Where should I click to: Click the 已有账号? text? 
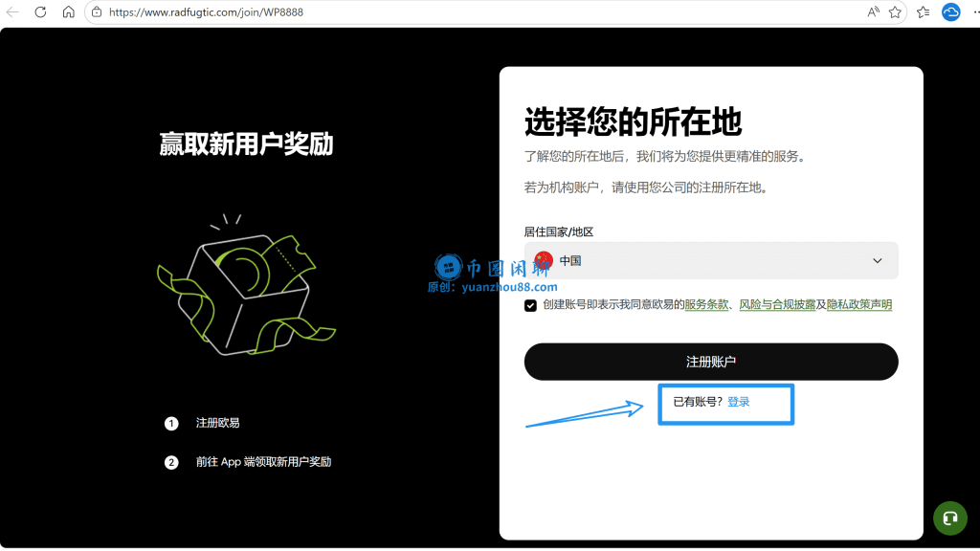pyautogui.click(x=698, y=402)
